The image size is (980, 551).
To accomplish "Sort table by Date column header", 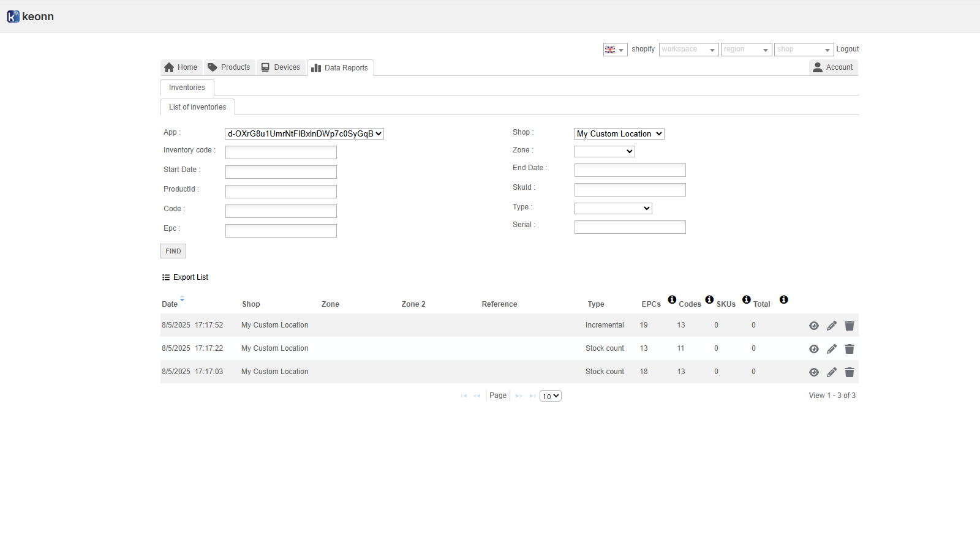I will 170,304.
